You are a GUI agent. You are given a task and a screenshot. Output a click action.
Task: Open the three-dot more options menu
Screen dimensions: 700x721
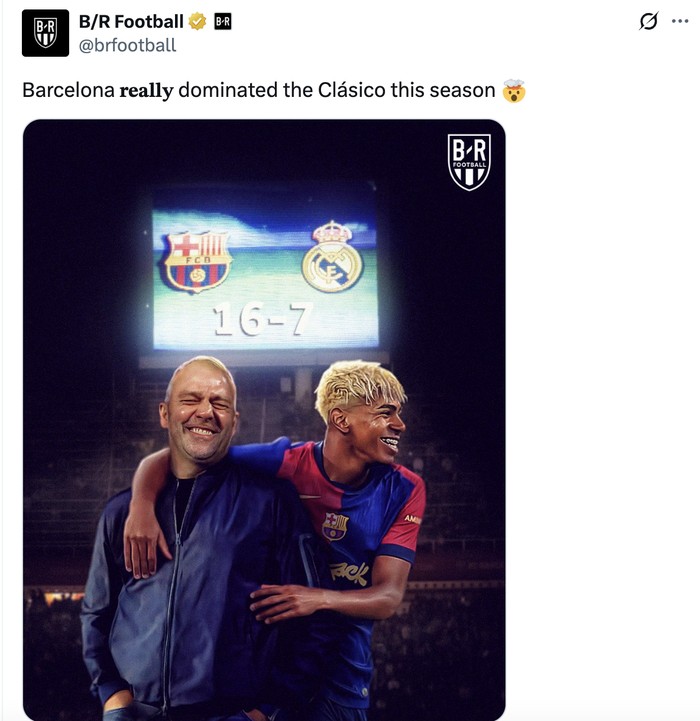(681, 22)
